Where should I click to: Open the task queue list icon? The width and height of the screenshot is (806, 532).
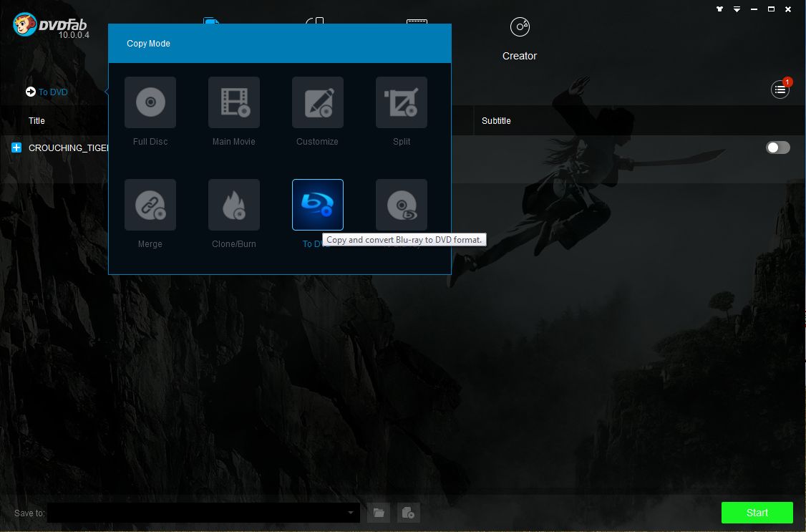[x=780, y=90]
